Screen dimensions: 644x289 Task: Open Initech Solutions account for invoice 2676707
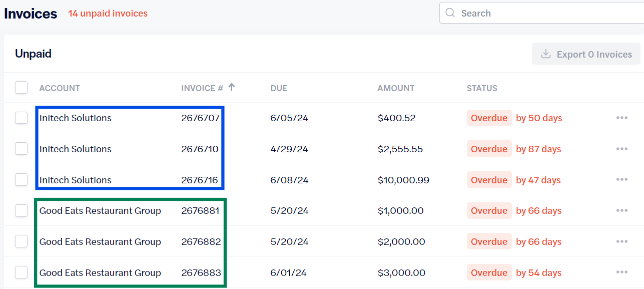tap(76, 118)
